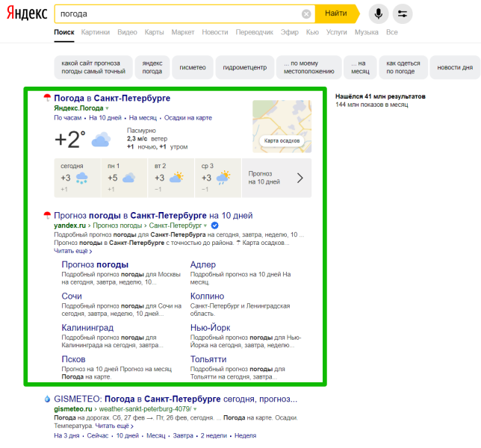
Task: Click the partly sunny icon for вт 2
Action: click(x=176, y=177)
